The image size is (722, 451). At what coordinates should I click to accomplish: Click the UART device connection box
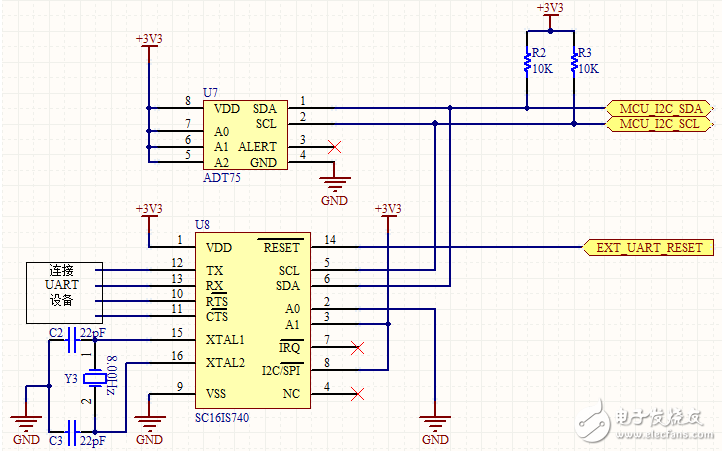[x=62, y=292]
